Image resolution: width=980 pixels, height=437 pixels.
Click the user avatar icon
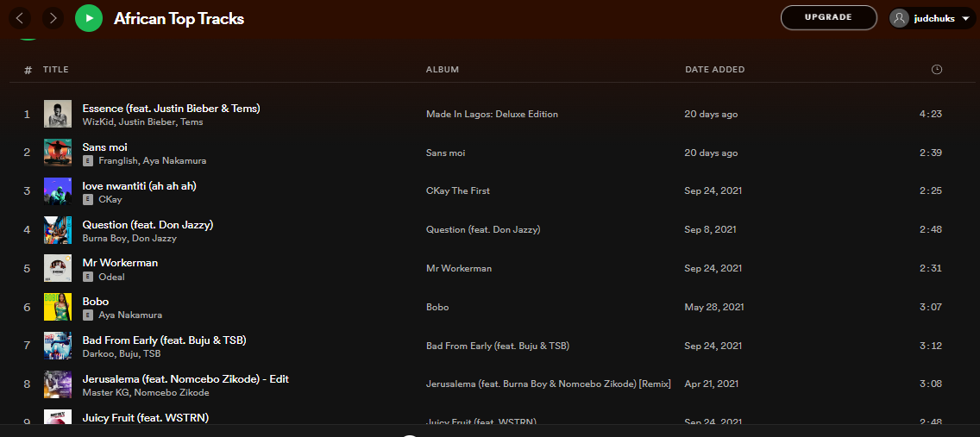[x=901, y=18]
